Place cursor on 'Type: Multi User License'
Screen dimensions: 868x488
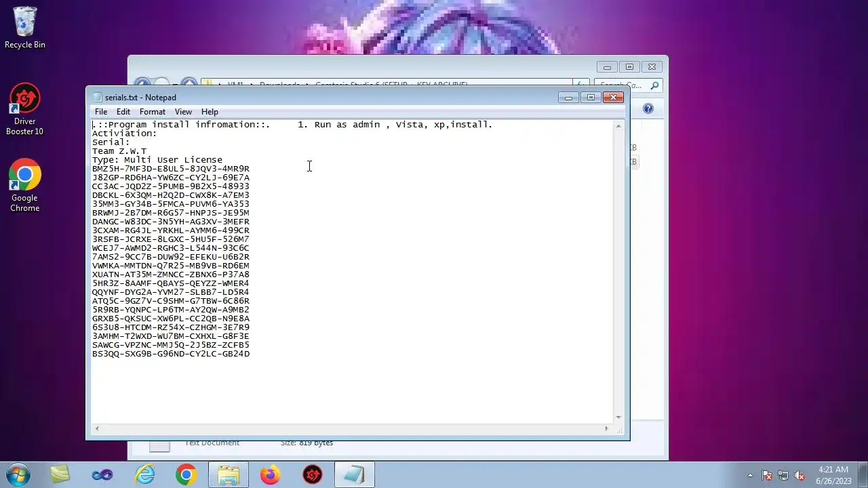tap(157, 160)
